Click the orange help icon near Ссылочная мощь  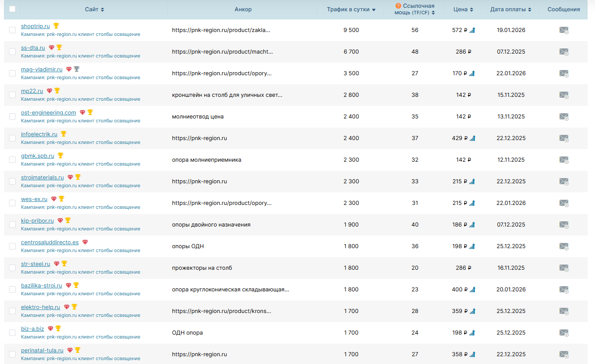coord(398,6)
